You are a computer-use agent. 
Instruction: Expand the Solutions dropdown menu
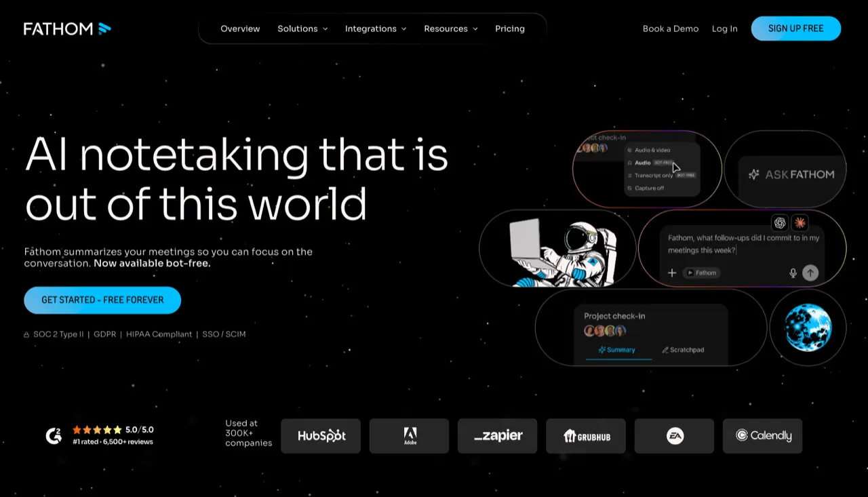[x=302, y=28]
